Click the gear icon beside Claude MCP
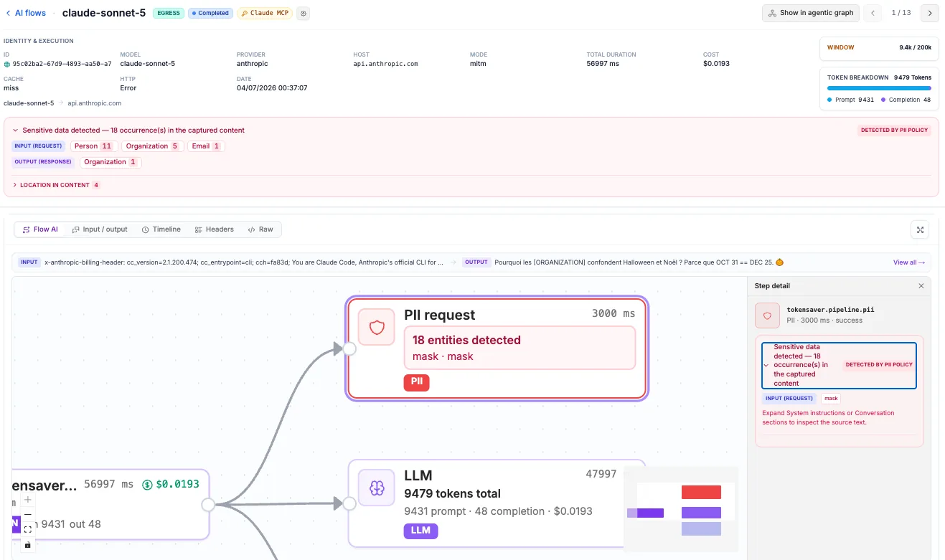This screenshot has height=560, width=945. (x=303, y=13)
